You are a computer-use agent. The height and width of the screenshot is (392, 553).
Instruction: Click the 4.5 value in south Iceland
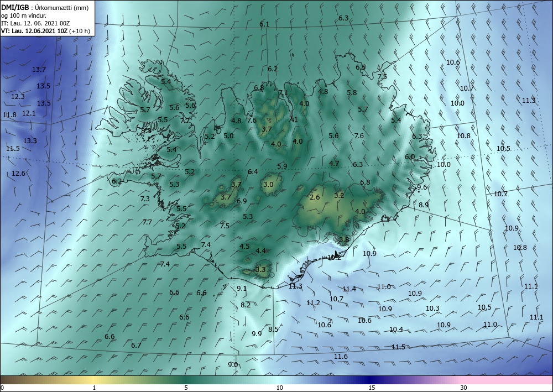tap(244, 247)
